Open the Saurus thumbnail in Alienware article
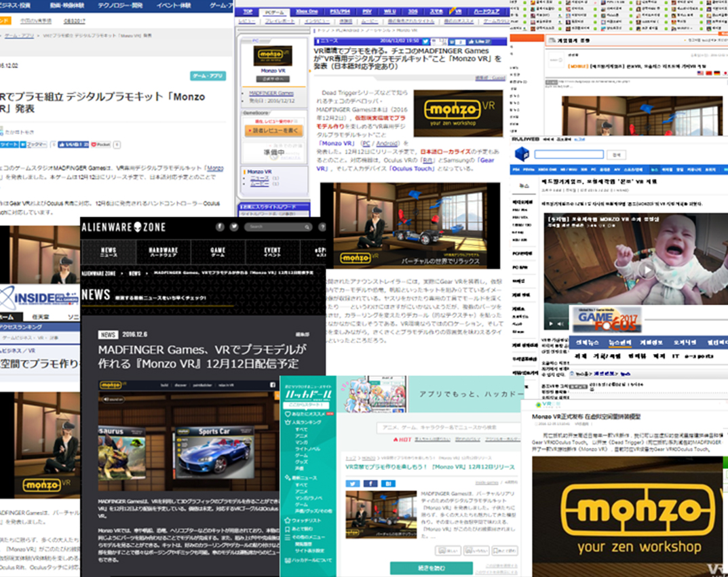This screenshot has width=728, height=577. 121,452
